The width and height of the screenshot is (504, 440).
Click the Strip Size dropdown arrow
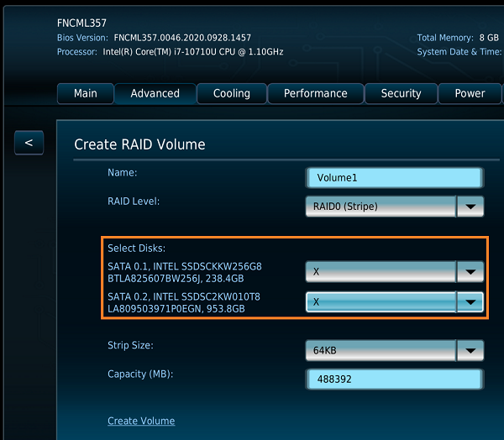[x=470, y=349]
